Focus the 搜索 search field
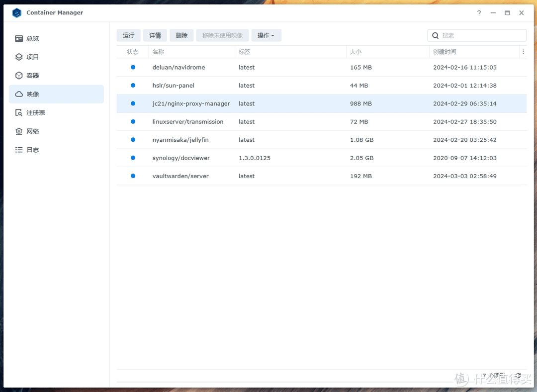The width and height of the screenshot is (537, 392). click(x=477, y=35)
